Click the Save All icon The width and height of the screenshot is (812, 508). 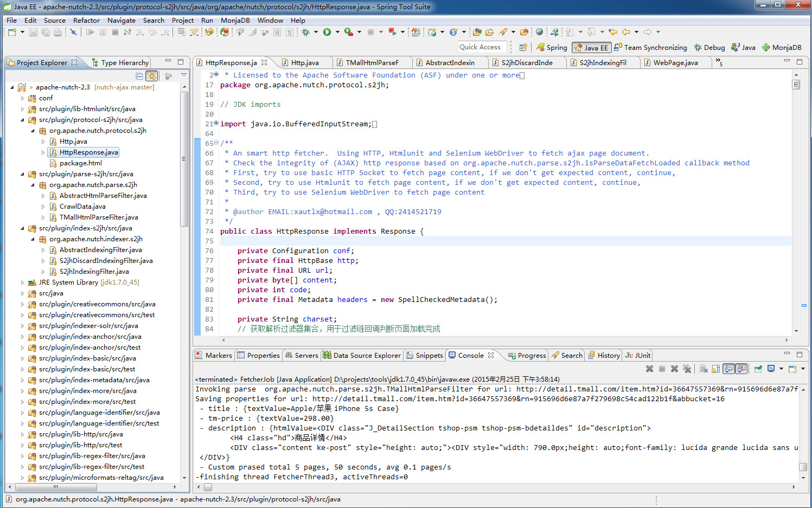point(46,33)
